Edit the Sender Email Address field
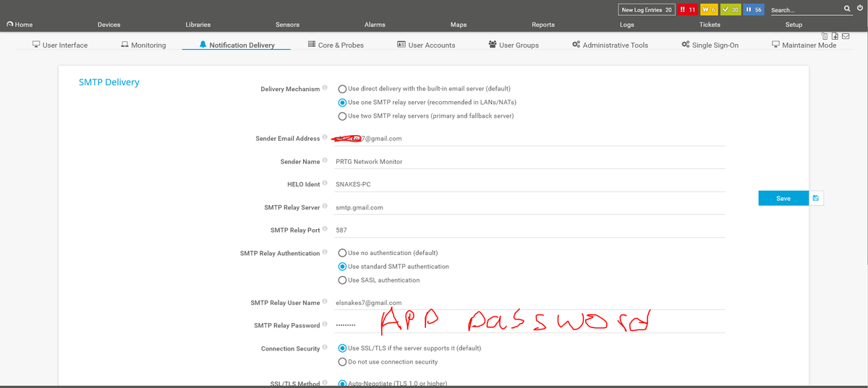Image resolution: width=868 pixels, height=388 pixels. [530, 139]
